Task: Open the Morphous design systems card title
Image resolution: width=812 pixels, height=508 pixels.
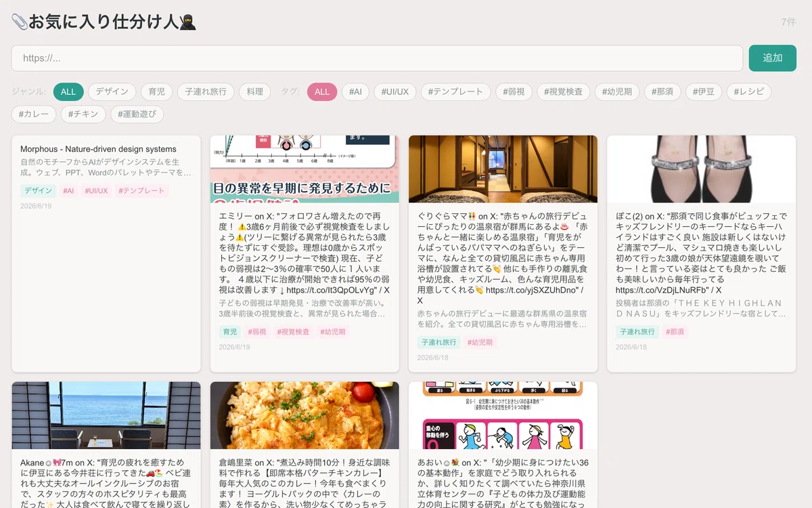Action: pos(98,149)
